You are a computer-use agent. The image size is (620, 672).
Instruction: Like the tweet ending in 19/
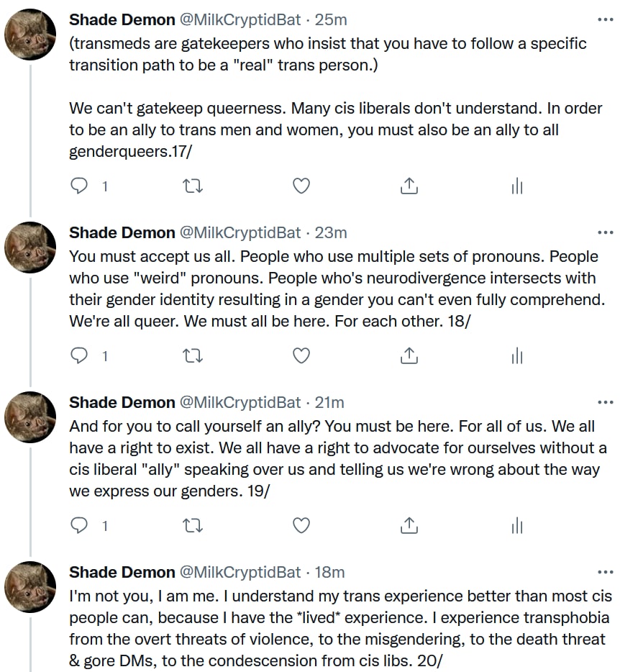(301, 526)
